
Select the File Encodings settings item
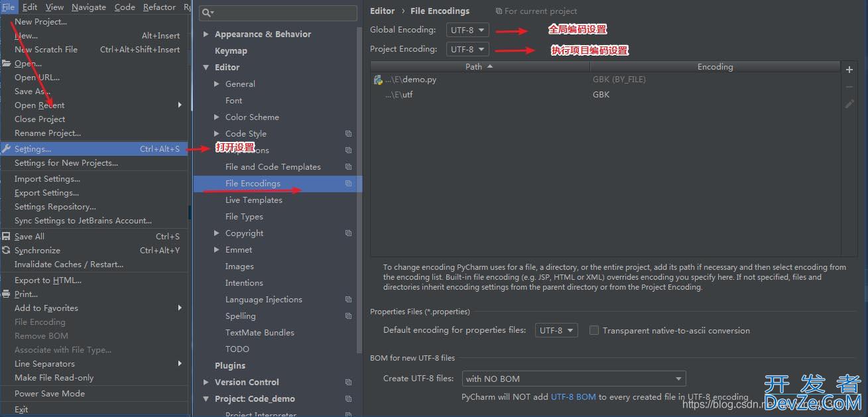coord(278,184)
